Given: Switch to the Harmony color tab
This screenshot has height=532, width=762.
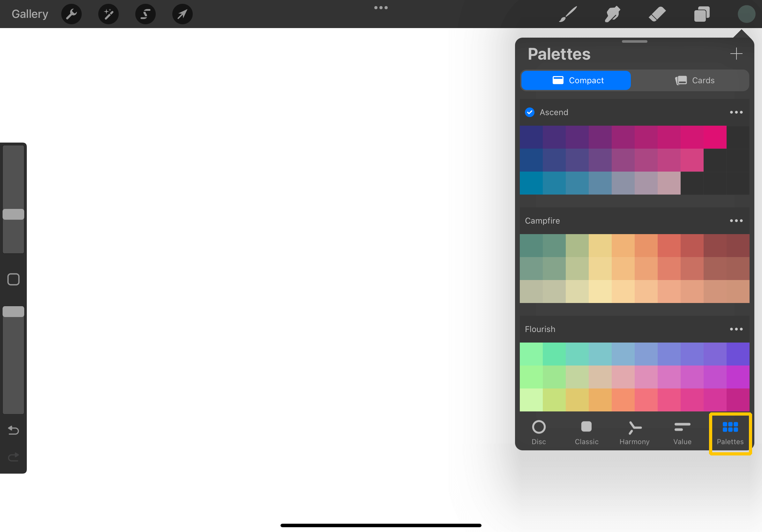Looking at the screenshot, I should point(634,432).
